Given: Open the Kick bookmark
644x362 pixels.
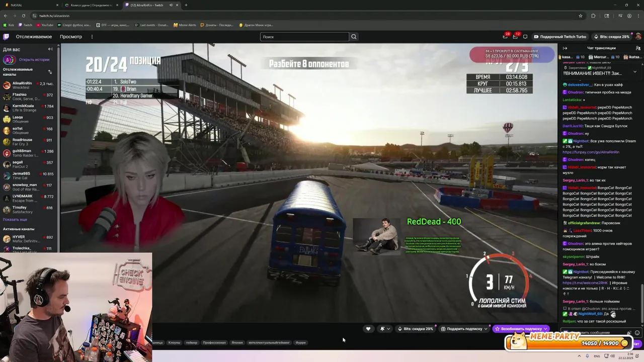Looking at the screenshot, I should click(x=9, y=25).
